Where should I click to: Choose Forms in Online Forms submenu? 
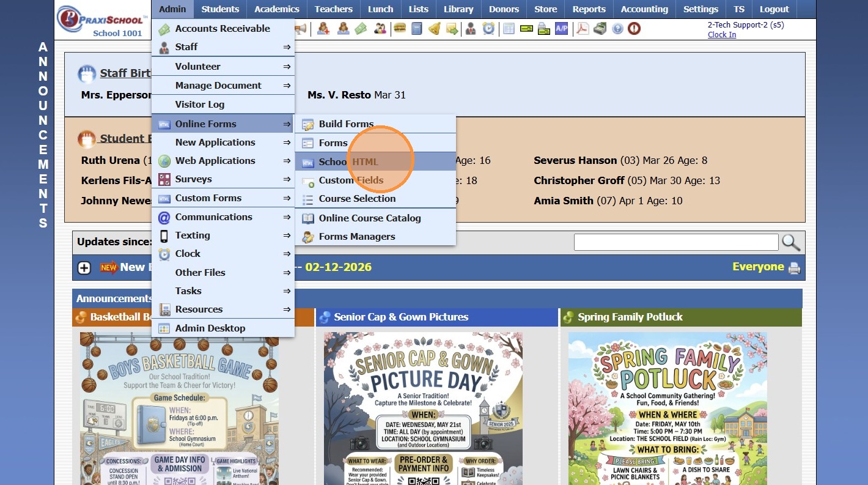click(x=375, y=143)
